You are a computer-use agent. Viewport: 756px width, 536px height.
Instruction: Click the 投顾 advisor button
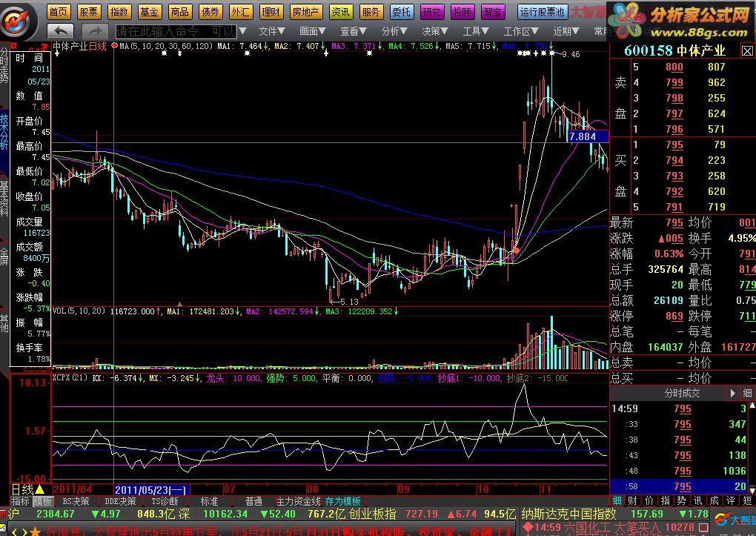click(462, 12)
